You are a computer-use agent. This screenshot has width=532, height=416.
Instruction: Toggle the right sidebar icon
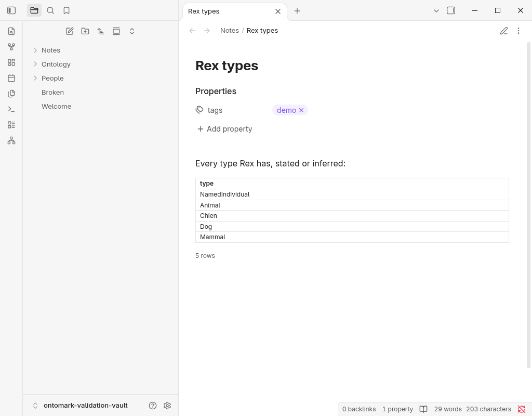click(451, 10)
